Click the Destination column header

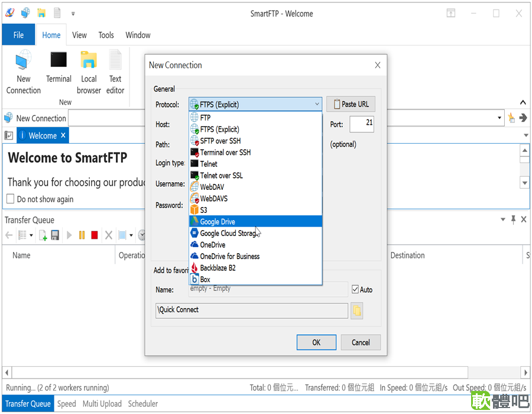point(407,255)
